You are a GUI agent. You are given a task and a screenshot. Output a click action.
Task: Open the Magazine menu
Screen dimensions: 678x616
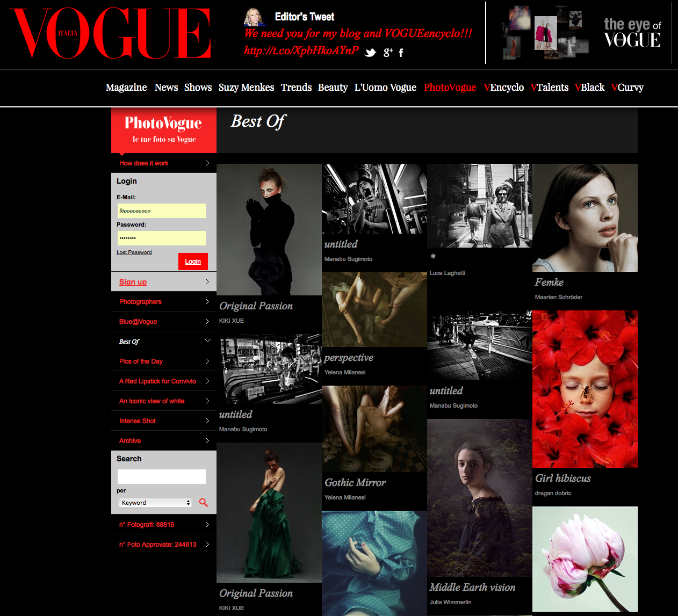coord(126,88)
